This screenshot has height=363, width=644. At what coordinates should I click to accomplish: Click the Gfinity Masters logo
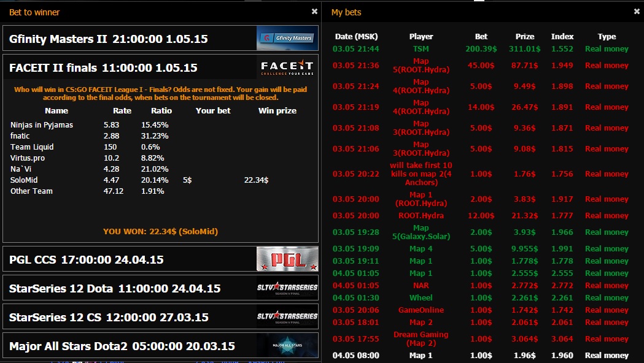pyautogui.click(x=287, y=38)
